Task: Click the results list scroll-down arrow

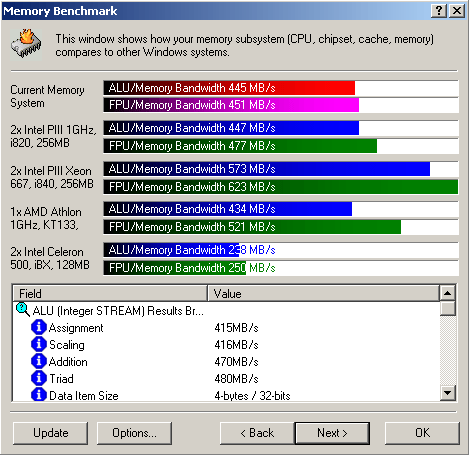Action: click(x=447, y=393)
